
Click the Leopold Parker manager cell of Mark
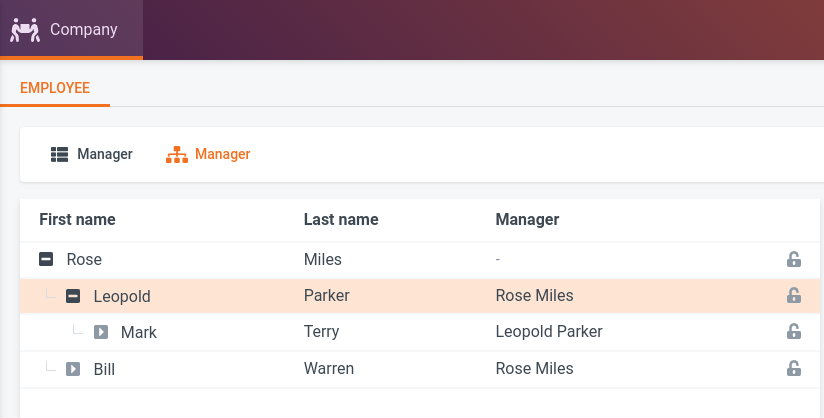coord(549,332)
